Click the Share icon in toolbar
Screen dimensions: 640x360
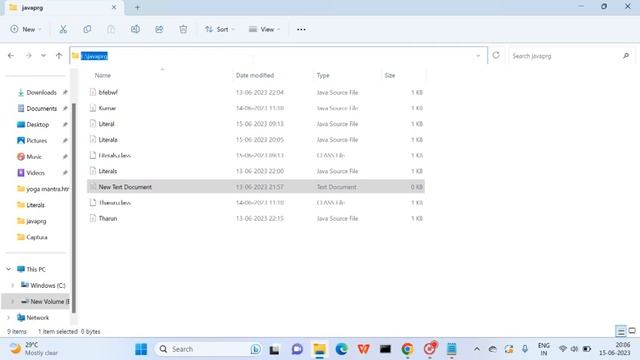(159, 29)
